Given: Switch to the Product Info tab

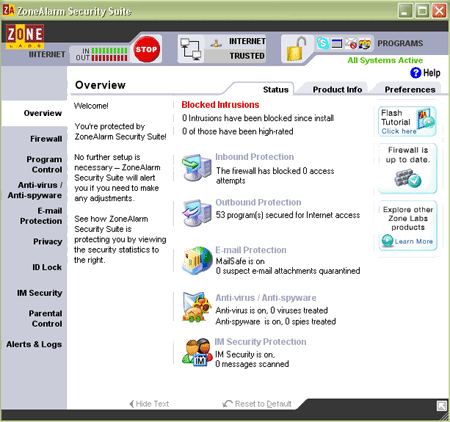Looking at the screenshot, I should point(337,90).
